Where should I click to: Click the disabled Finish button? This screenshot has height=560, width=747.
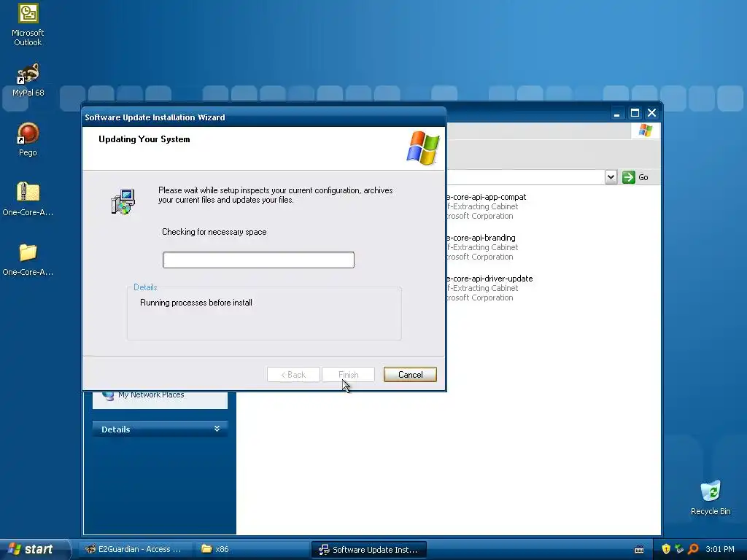coord(348,374)
